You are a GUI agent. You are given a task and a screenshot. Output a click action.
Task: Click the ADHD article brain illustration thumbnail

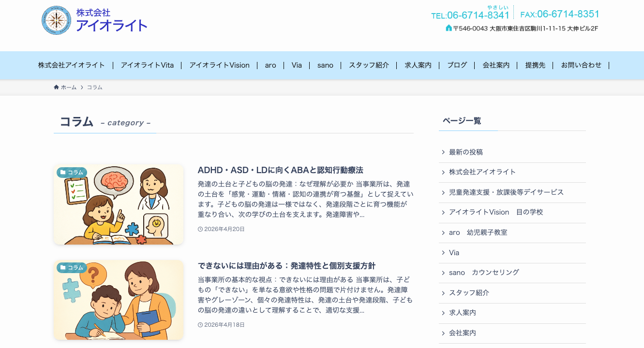[119, 204]
